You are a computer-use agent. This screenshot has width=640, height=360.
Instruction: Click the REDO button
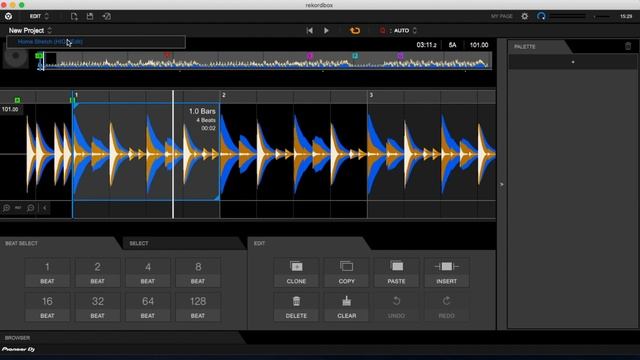click(447, 307)
